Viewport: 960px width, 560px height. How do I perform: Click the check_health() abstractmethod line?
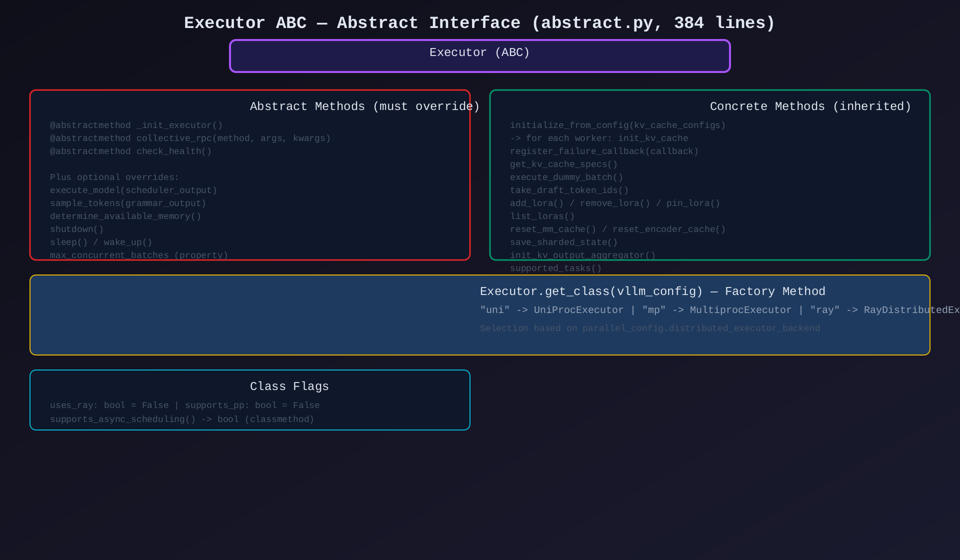click(130, 151)
